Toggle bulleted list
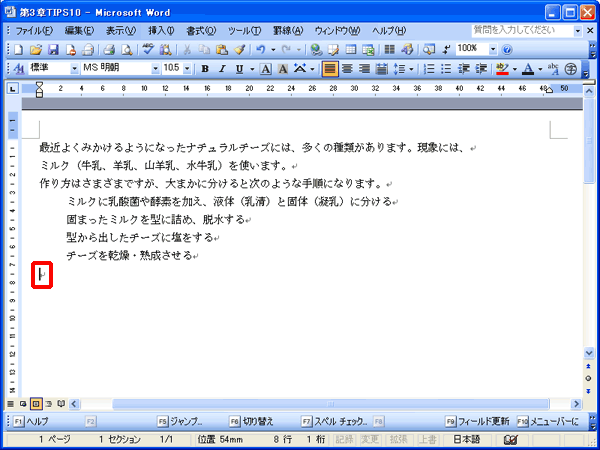600x450 pixels. 446,69
